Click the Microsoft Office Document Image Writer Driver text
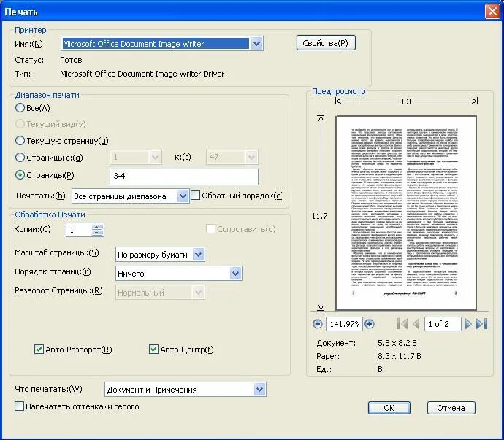Image resolution: width=504 pixels, height=440 pixels. [142, 74]
